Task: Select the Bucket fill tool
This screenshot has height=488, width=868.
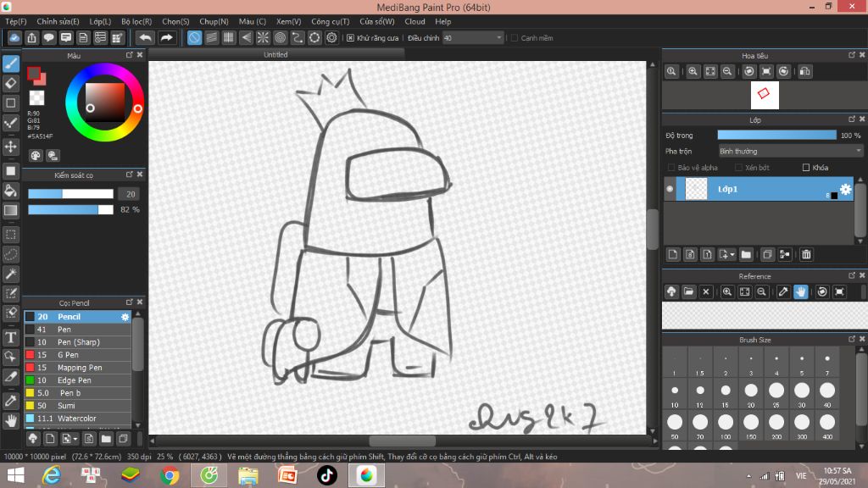Action: [10, 191]
